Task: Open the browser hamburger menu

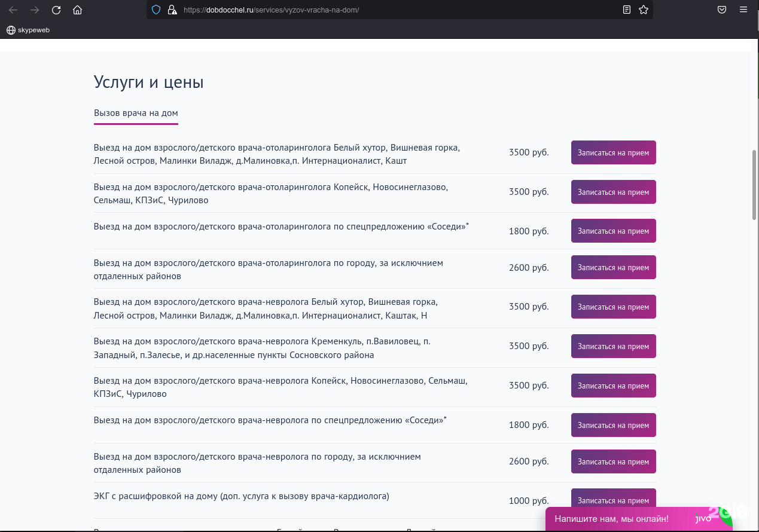Action: click(743, 10)
